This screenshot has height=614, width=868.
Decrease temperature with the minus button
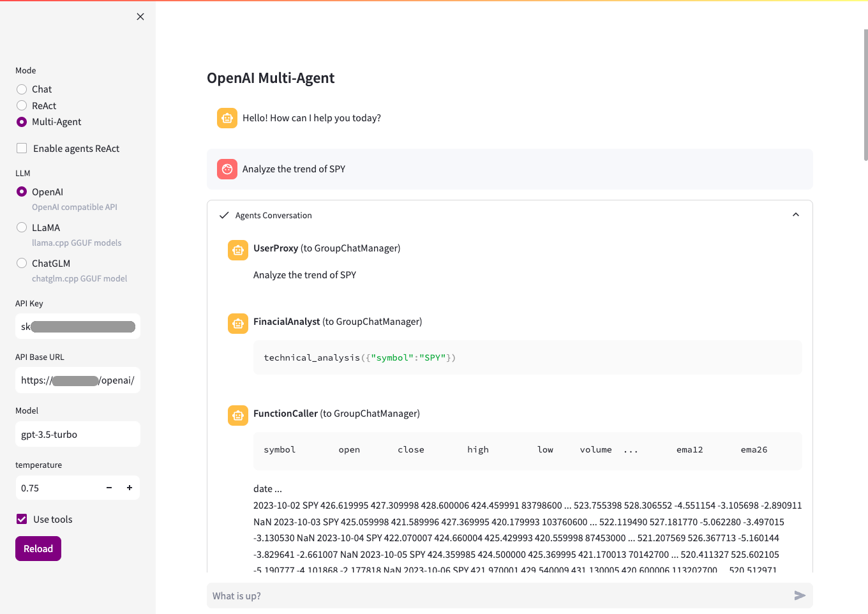point(109,488)
